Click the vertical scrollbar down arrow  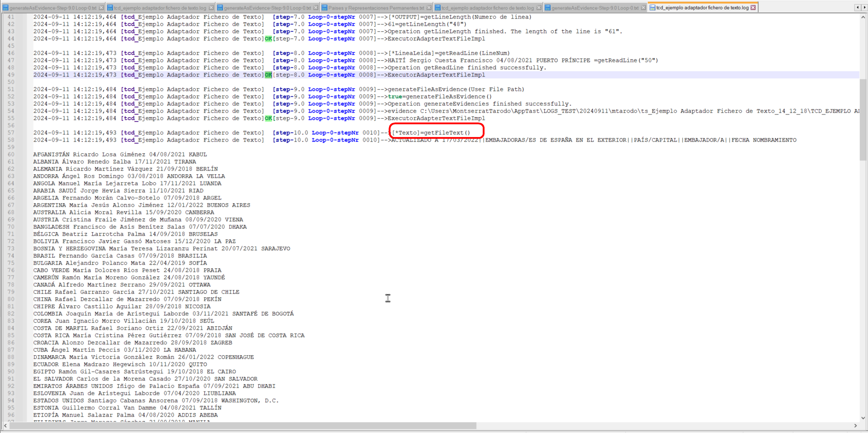point(863,418)
